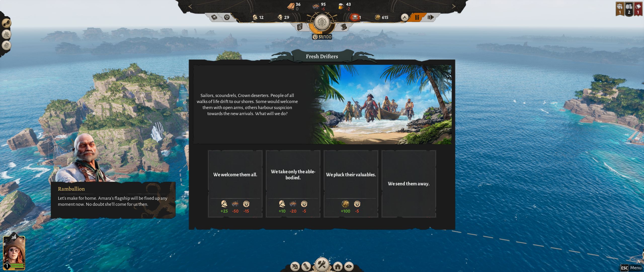Screen dimensions: 644x272
Task: Click the -50 food cost value
Action: pyautogui.click(x=235, y=211)
